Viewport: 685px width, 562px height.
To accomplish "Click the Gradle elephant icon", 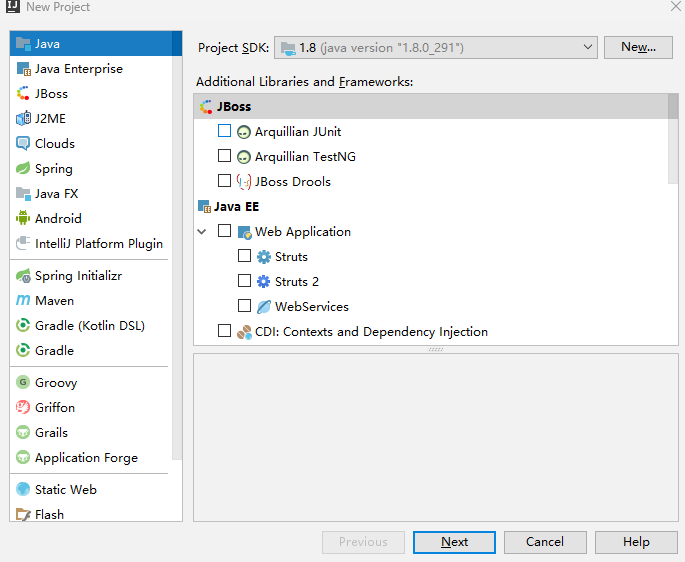I will pos(23,350).
